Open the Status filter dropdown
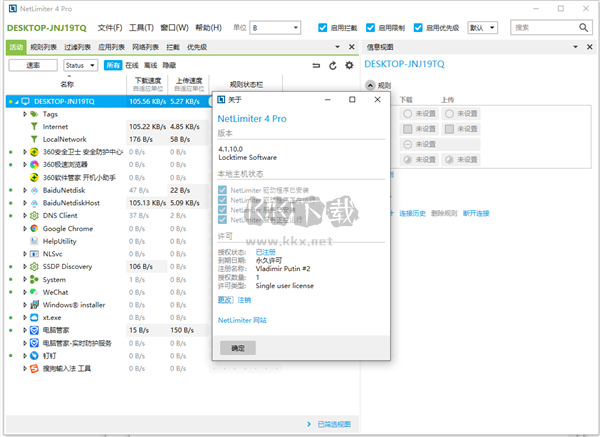The height and width of the screenshot is (437, 600). coord(79,65)
